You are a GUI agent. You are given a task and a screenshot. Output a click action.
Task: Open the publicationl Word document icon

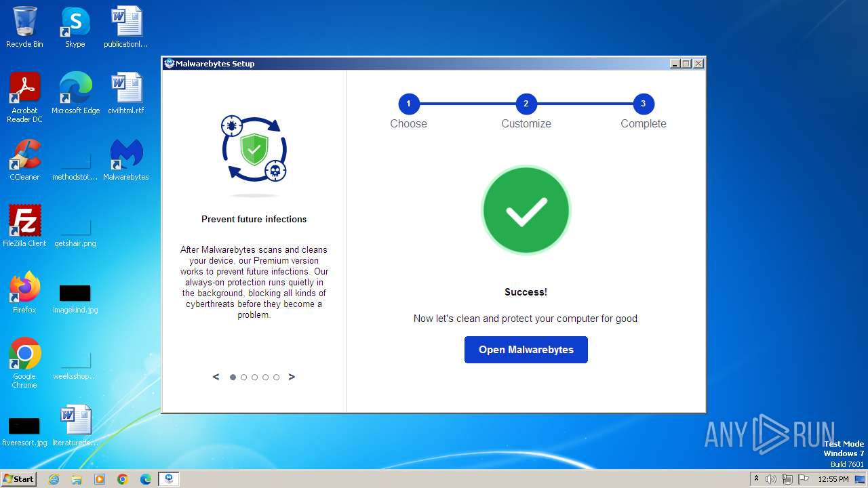(x=125, y=27)
